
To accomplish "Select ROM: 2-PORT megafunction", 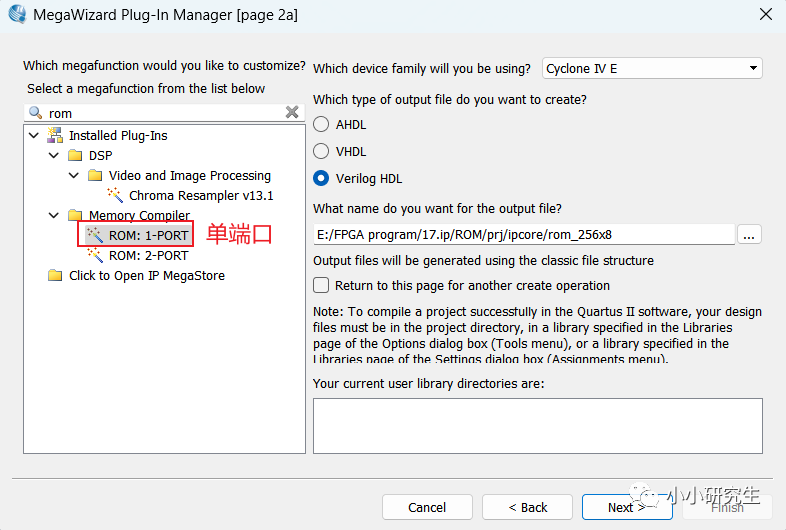I will [148, 255].
